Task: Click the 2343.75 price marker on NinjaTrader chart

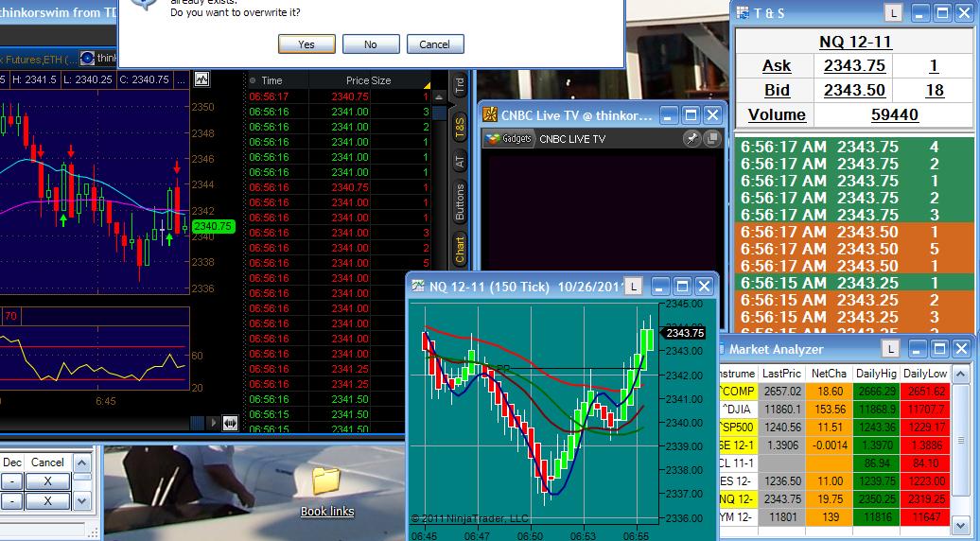Action: [x=684, y=333]
